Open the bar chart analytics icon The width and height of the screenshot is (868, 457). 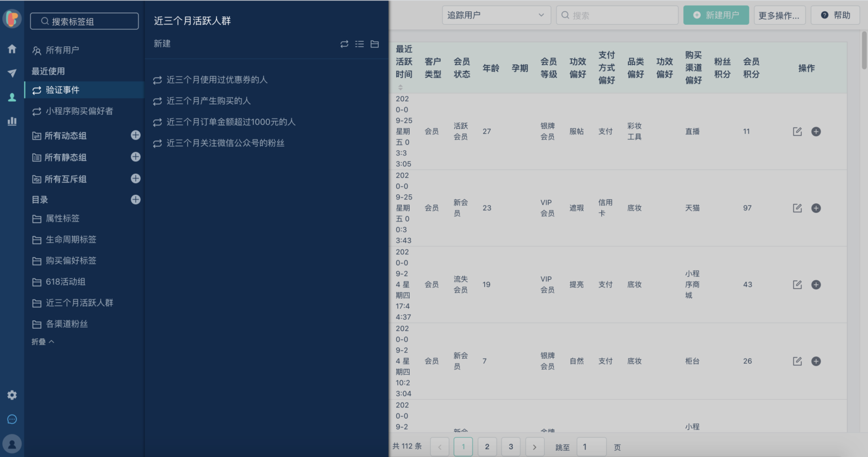12,121
